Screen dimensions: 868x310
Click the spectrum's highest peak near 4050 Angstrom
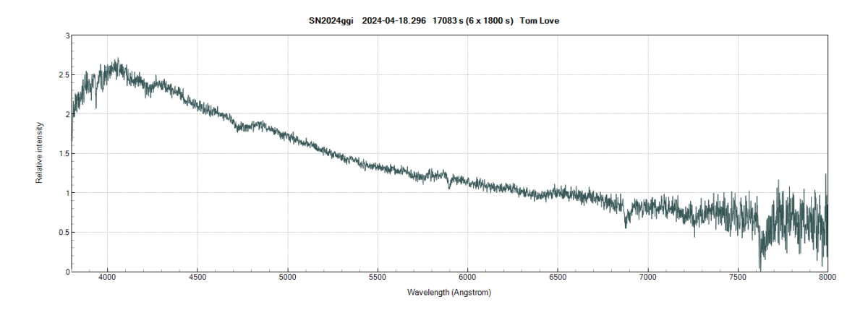coord(116,61)
